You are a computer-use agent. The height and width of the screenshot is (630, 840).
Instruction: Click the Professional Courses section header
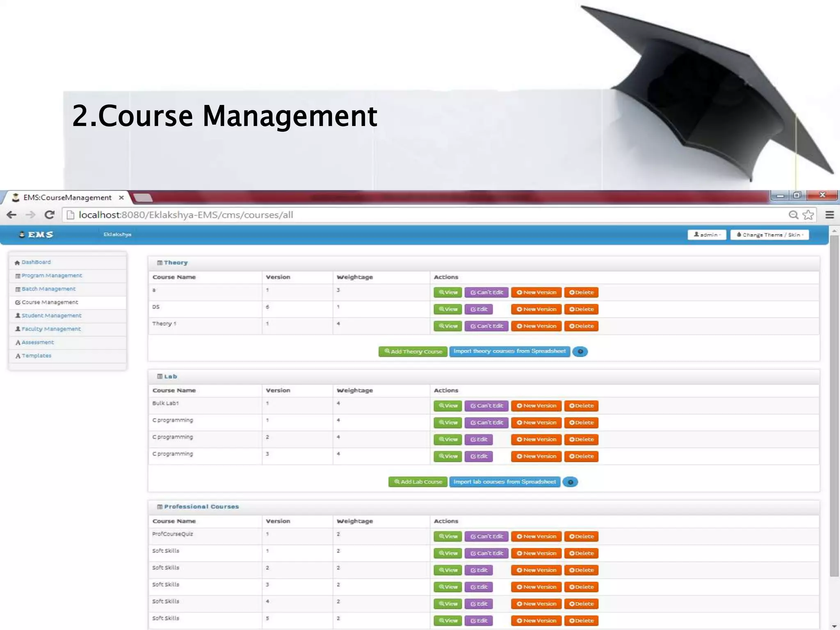tap(484, 507)
